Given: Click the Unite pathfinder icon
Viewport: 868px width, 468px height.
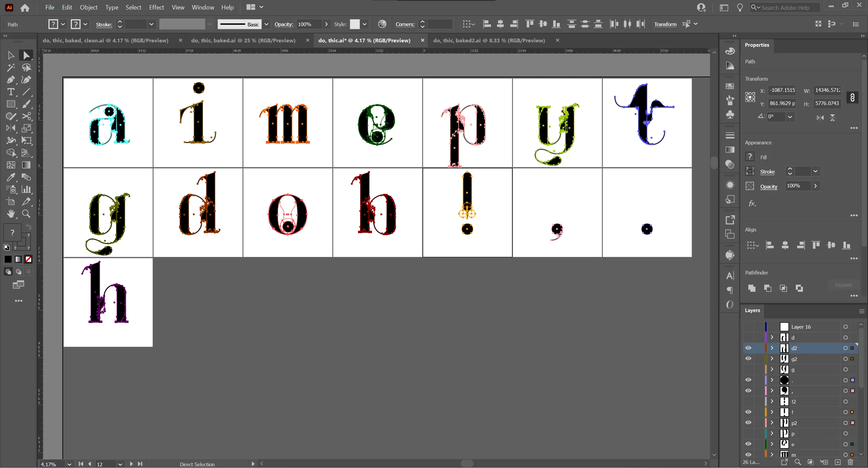Looking at the screenshot, I should pos(752,288).
